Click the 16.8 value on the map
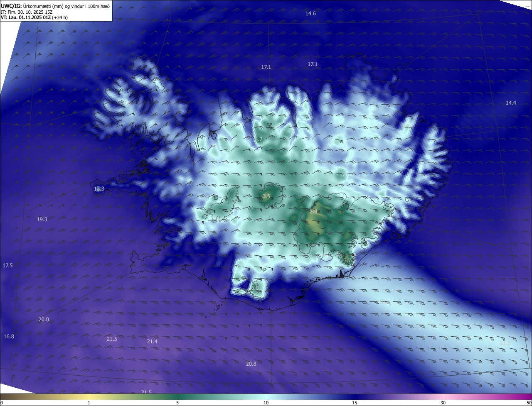The height and width of the screenshot is (406, 532). (9, 337)
